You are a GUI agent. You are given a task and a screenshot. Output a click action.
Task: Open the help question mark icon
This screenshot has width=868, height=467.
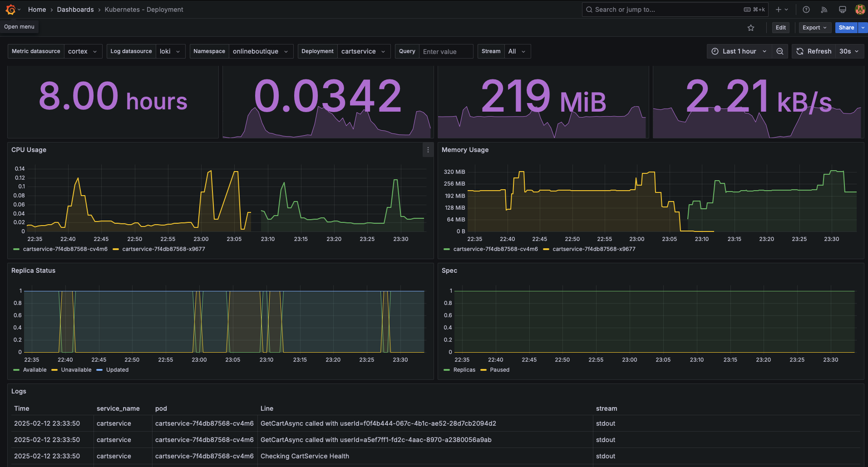[806, 10]
